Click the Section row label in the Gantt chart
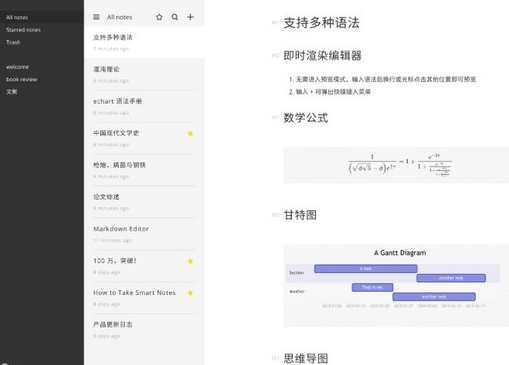 point(296,273)
